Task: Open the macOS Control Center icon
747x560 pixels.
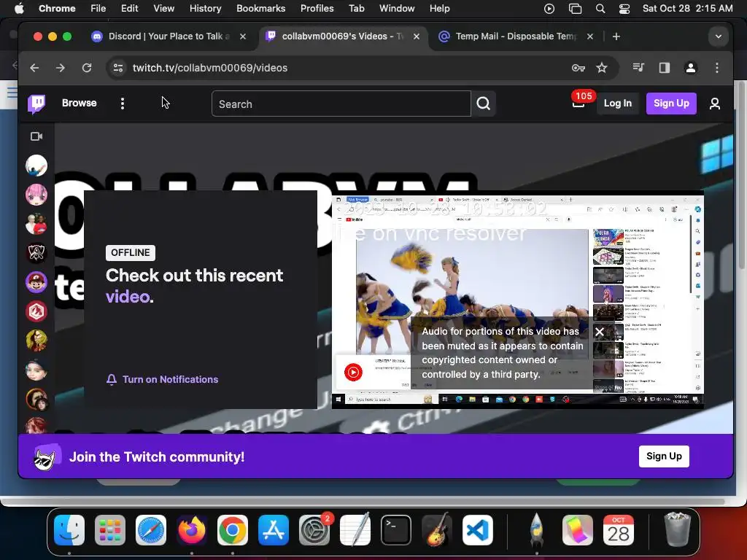Action: pos(624,8)
